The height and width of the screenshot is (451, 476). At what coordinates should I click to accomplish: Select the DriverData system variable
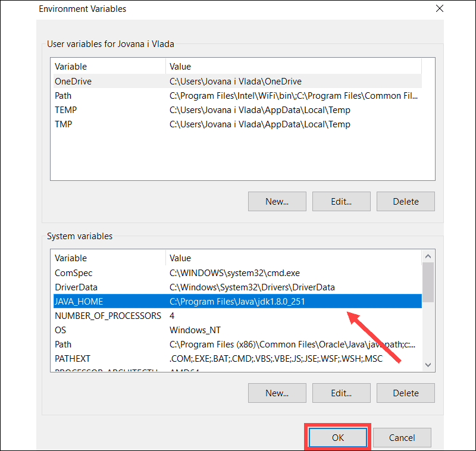tap(237, 287)
